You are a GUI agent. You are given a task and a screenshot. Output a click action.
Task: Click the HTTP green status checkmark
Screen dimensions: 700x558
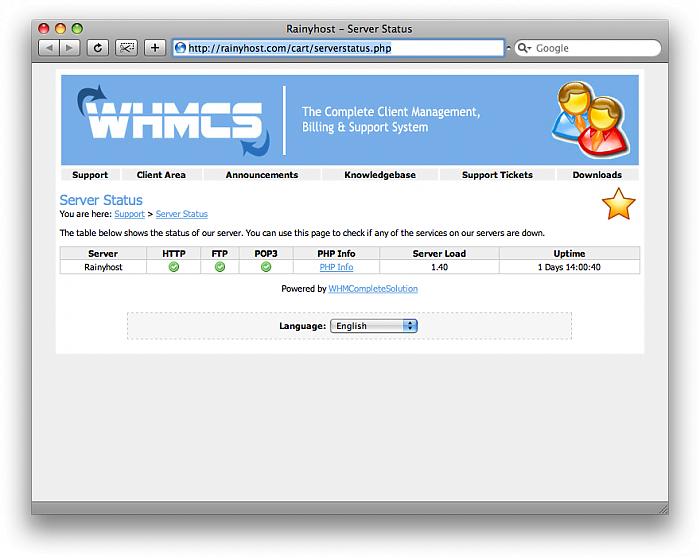(174, 267)
